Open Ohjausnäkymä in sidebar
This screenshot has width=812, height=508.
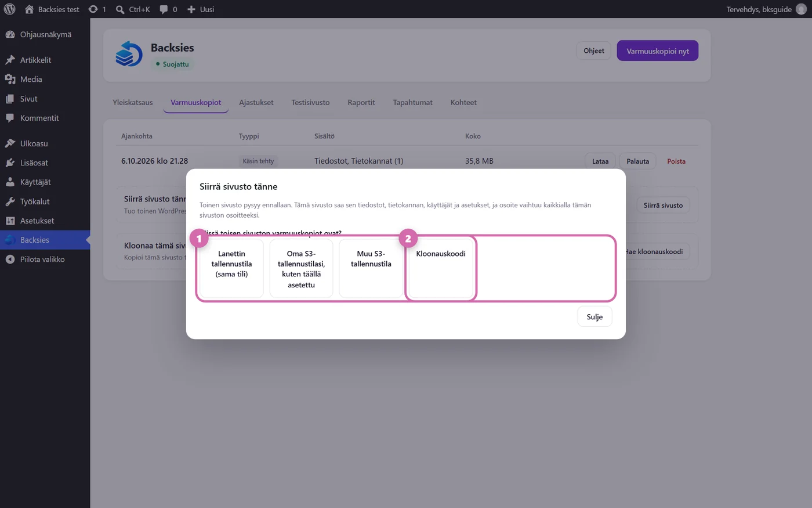click(x=45, y=35)
